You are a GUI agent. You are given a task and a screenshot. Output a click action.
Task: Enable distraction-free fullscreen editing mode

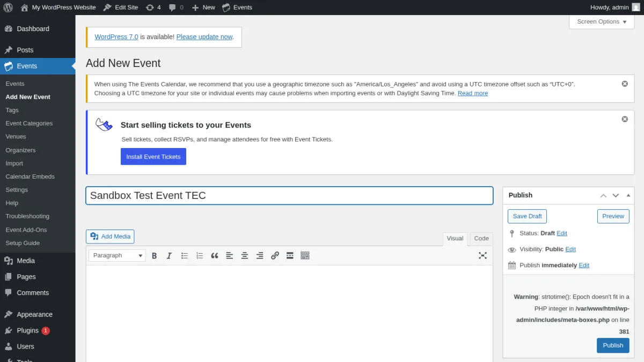click(482, 256)
